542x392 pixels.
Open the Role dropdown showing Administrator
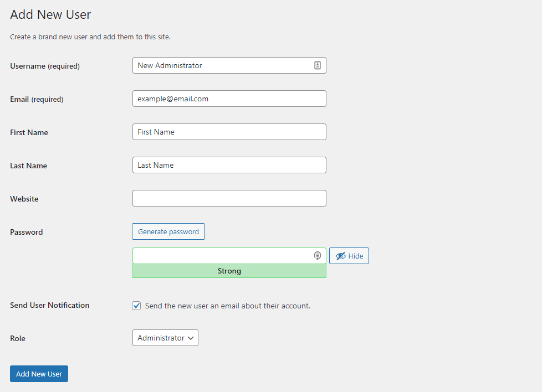165,338
